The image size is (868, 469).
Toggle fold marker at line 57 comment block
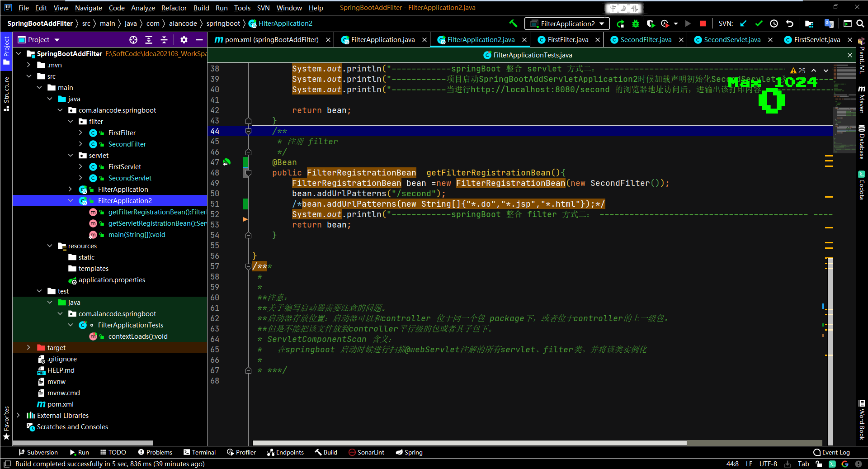(x=248, y=266)
